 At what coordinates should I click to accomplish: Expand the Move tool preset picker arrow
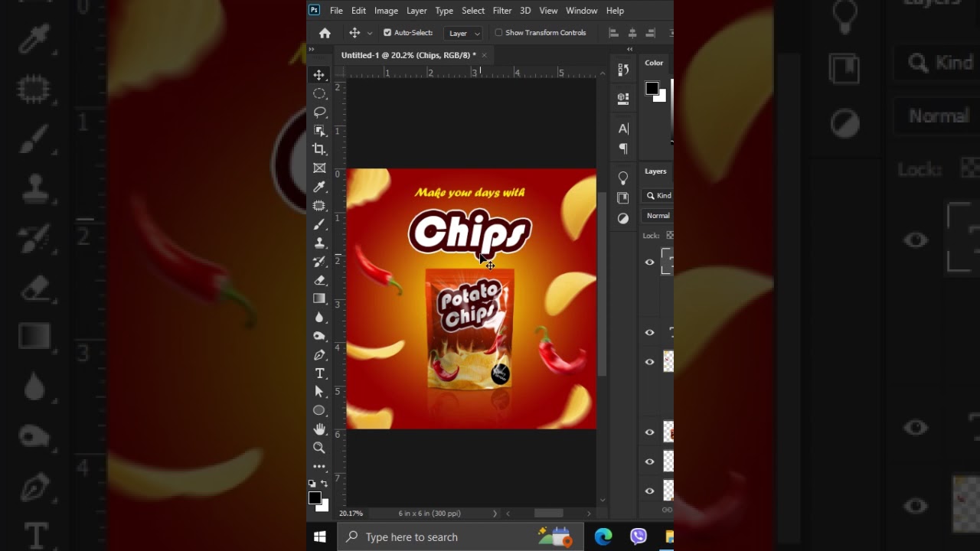pyautogui.click(x=370, y=33)
